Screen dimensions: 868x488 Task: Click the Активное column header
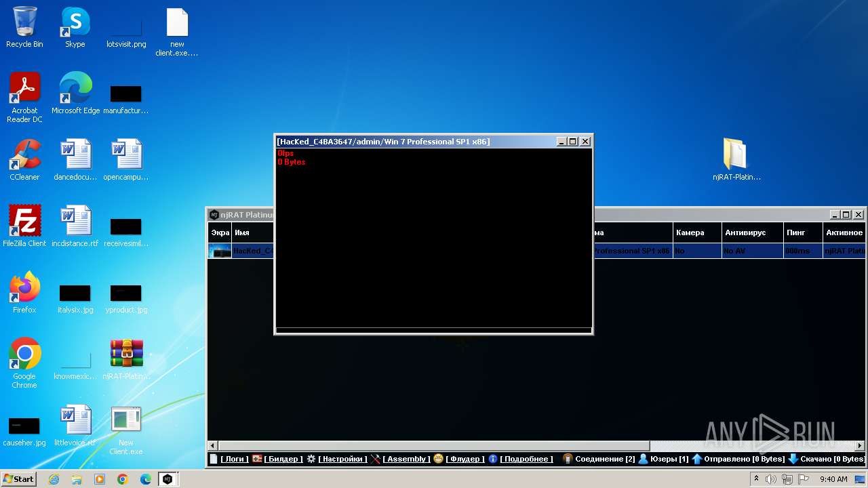[844, 232]
